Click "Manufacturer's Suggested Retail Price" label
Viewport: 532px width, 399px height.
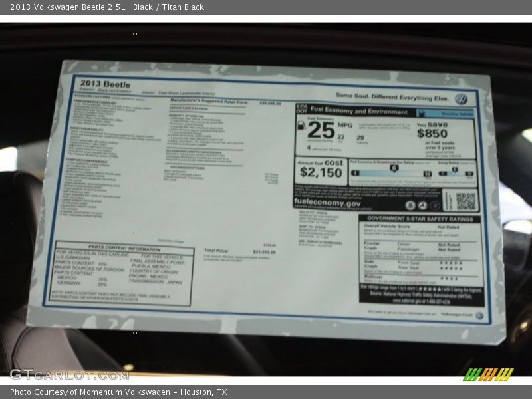pyautogui.click(x=209, y=101)
